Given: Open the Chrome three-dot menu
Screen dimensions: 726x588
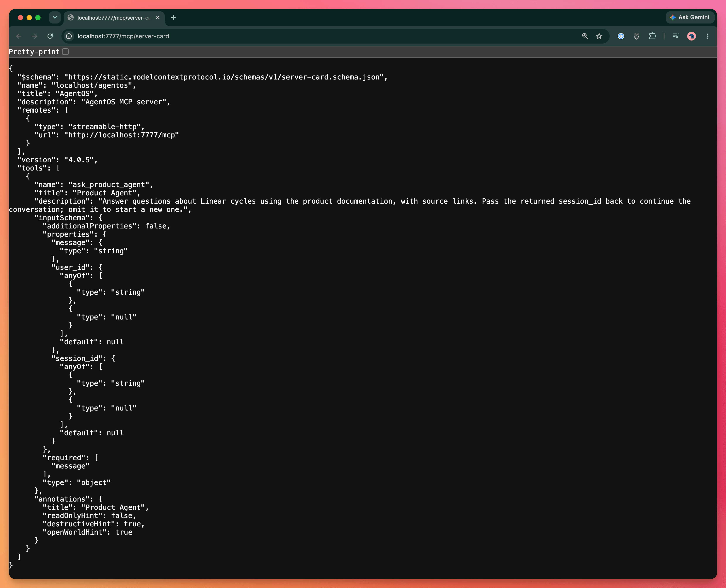Looking at the screenshot, I should [707, 36].
